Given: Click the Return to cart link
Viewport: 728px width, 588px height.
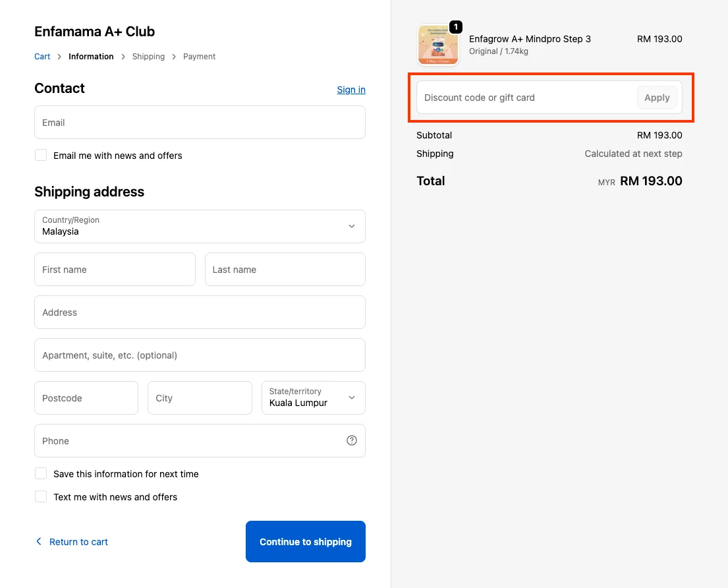Looking at the screenshot, I should click(78, 542).
